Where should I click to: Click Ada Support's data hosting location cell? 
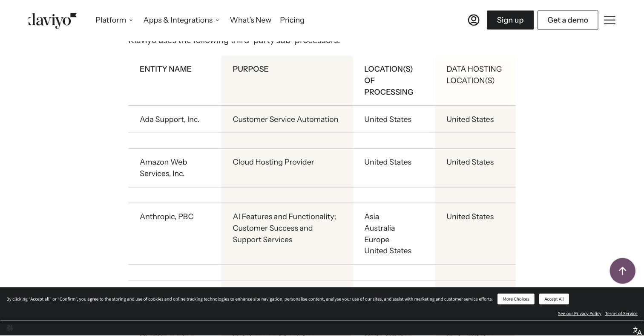[x=475, y=119]
